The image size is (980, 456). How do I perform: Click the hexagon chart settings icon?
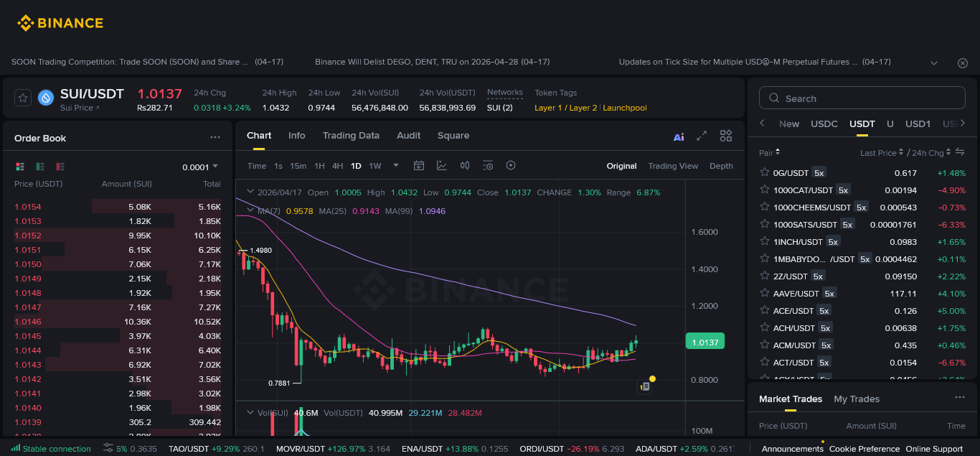pos(511,166)
